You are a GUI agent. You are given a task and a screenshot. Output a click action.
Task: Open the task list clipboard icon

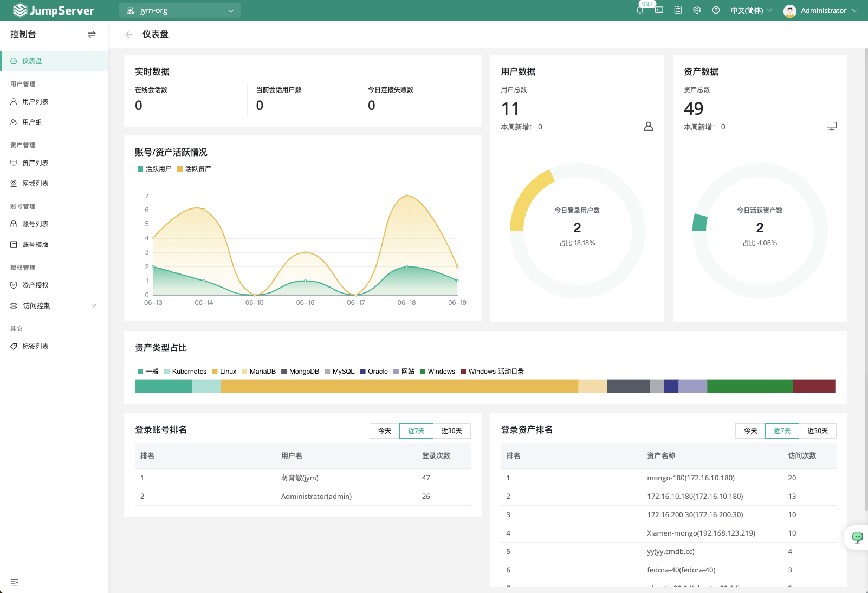pyautogui.click(x=677, y=10)
